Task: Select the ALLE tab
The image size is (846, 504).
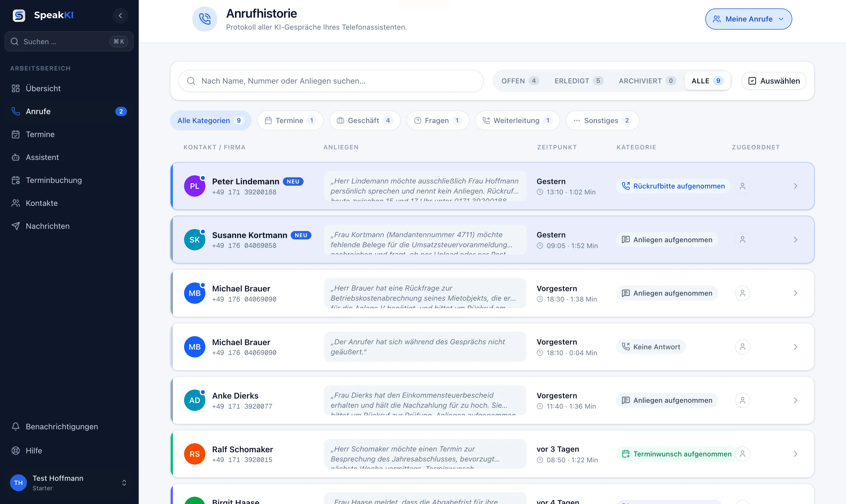Action: pyautogui.click(x=708, y=81)
